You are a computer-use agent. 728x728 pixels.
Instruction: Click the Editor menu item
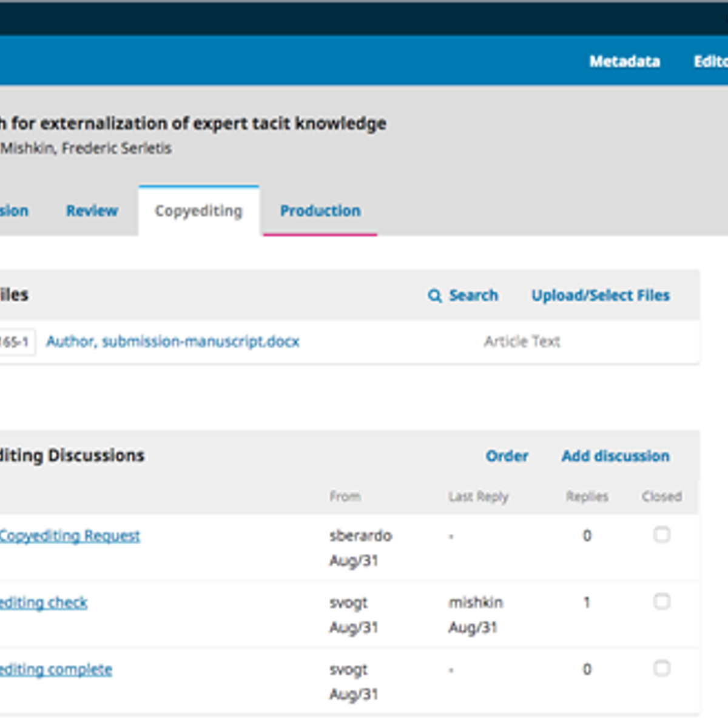coord(716,61)
